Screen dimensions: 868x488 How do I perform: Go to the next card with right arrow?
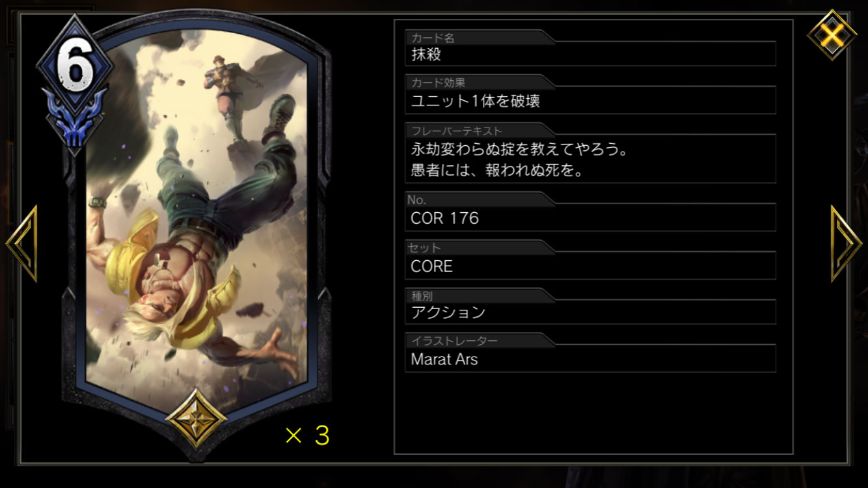846,243
